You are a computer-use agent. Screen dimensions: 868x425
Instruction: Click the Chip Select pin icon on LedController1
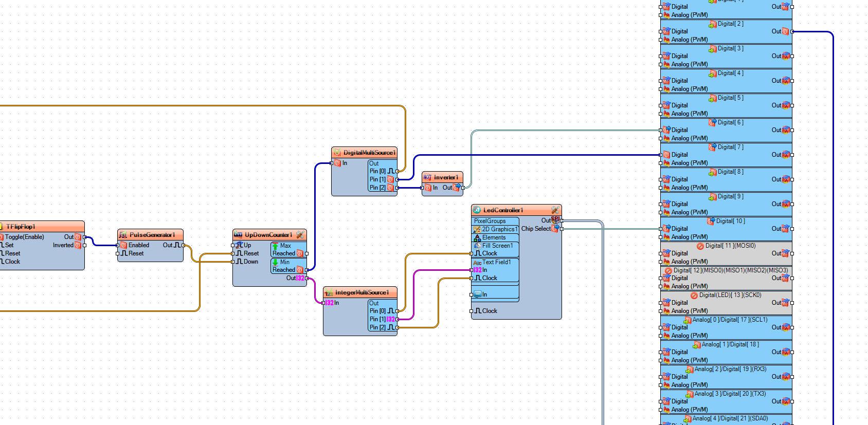point(555,228)
